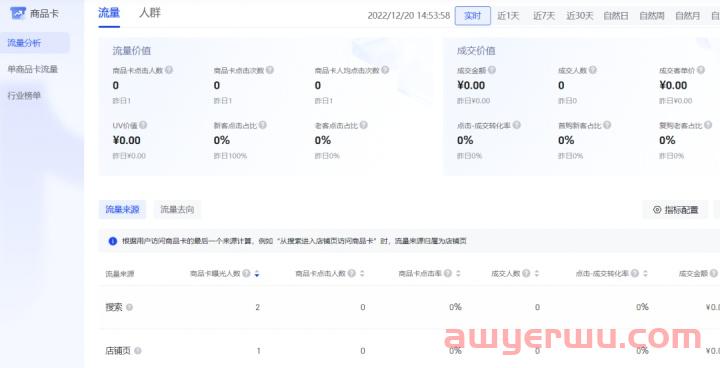Select the 近1天 time range
The height and width of the screenshot is (368, 720).
pos(508,16)
